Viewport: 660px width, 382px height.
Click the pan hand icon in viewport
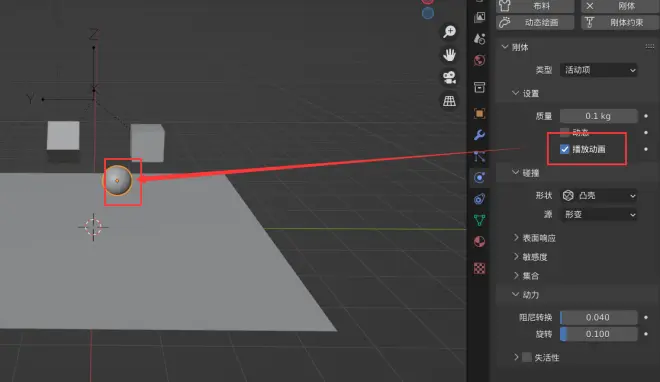pyautogui.click(x=449, y=55)
